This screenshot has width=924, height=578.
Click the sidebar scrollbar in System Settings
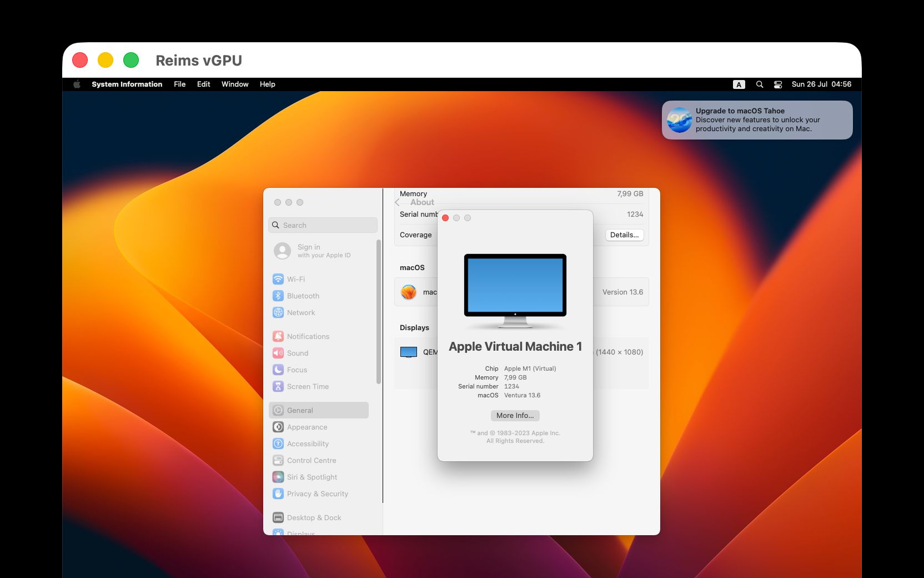379,312
